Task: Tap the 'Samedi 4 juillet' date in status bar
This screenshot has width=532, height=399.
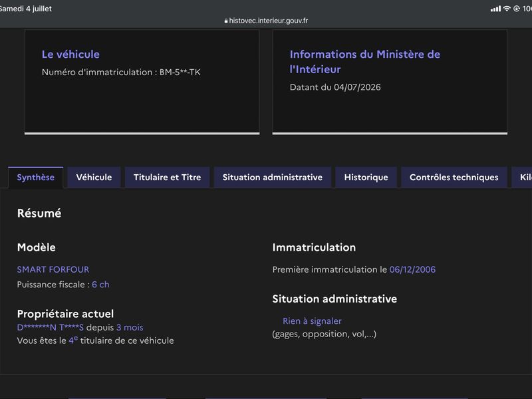Action: (26, 9)
